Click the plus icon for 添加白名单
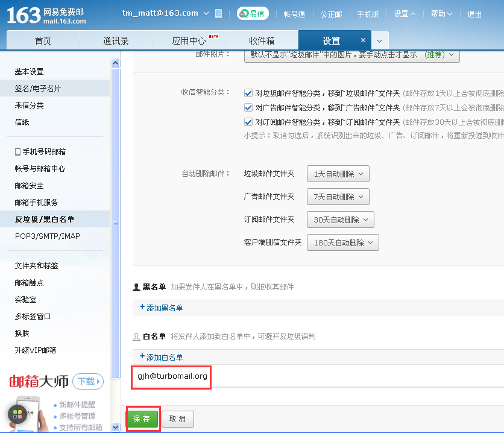This screenshot has height=433, width=504. pyautogui.click(x=142, y=356)
